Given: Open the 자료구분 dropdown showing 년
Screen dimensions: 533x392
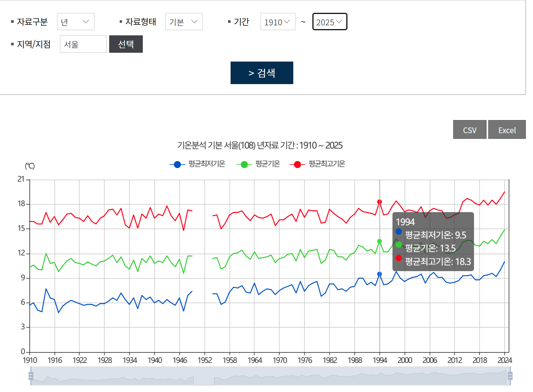Looking at the screenshot, I should (x=76, y=22).
